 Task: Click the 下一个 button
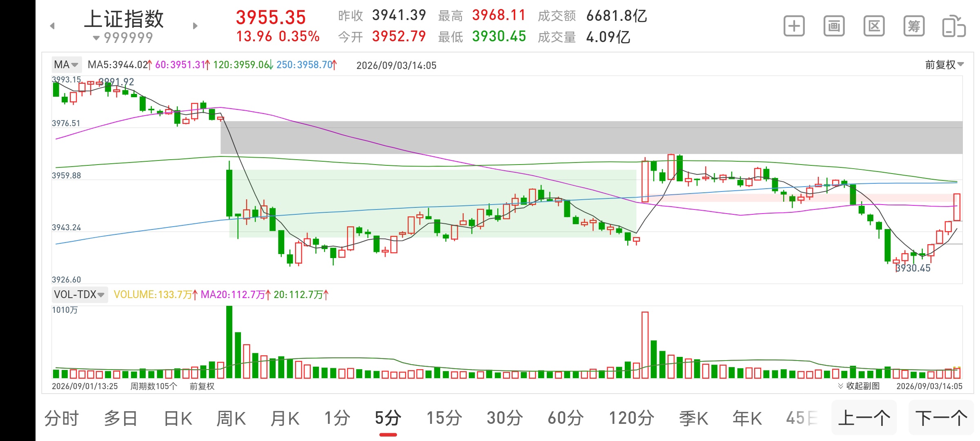coord(941,418)
